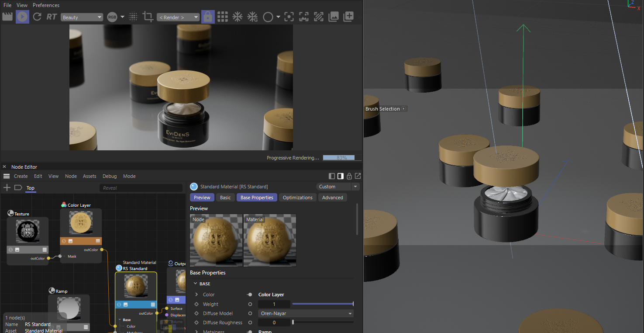Screen dimensions: 644x333
Task: Click the pick focus target icon
Action: pyautogui.click(x=289, y=17)
